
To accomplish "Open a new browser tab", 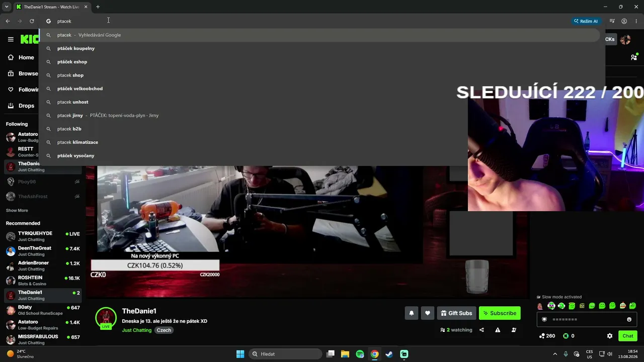I will (98, 7).
